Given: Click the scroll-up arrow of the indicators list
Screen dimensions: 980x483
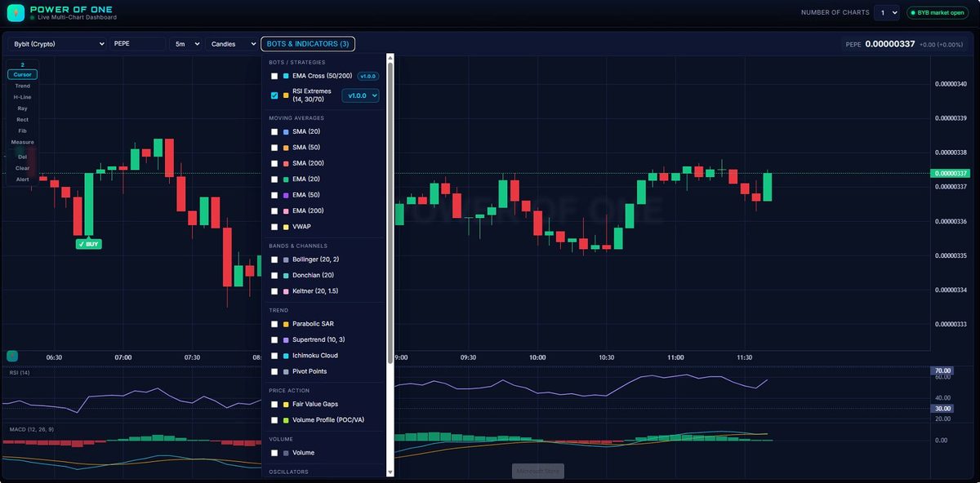Looking at the screenshot, I should (390, 59).
